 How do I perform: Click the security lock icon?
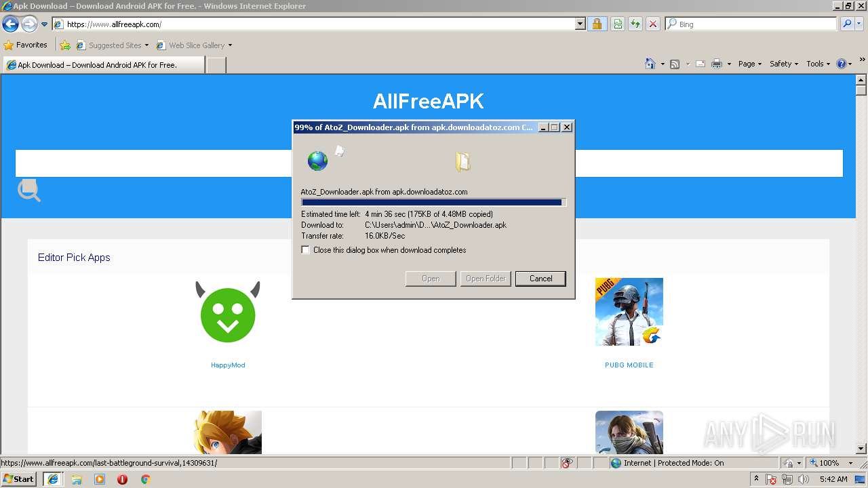[x=597, y=24]
